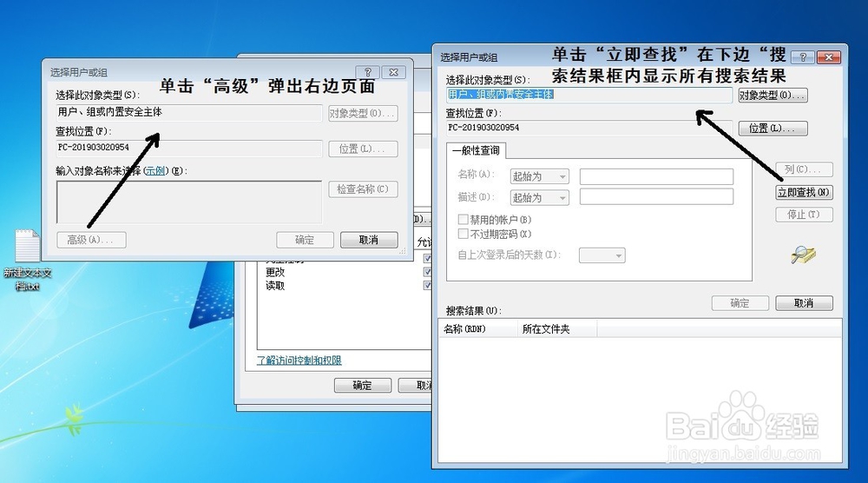Click the 检查名称(C) button
868x483 pixels.
coord(363,189)
